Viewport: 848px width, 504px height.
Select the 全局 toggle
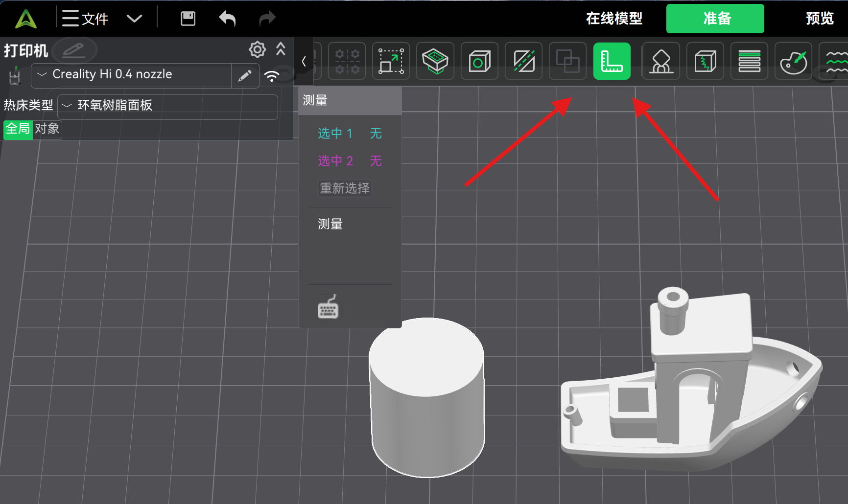(x=18, y=129)
